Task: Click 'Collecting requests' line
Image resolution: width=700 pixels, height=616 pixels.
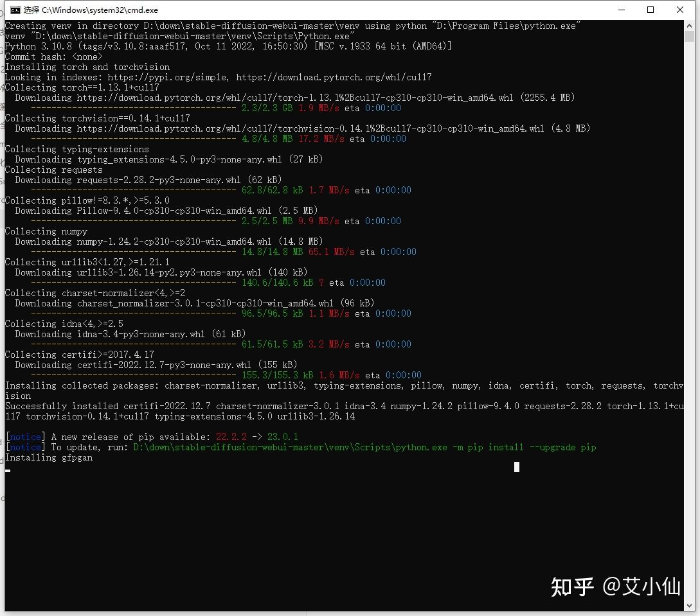Action: coord(54,170)
